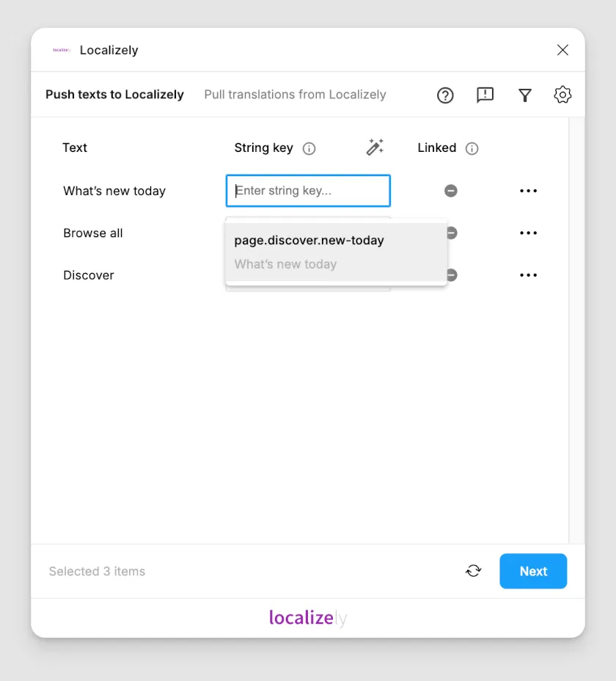
Task: Click the What's new today text row
Action: pyautogui.click(x=114, y=191)
